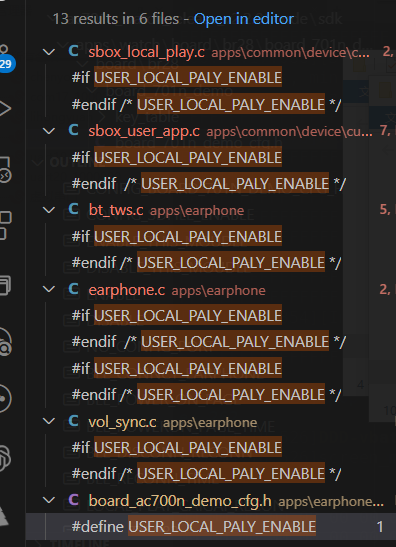The image size is (396, 547).
Task: Click the C file icon of vol_sync.c
Action: pos(74,421)
